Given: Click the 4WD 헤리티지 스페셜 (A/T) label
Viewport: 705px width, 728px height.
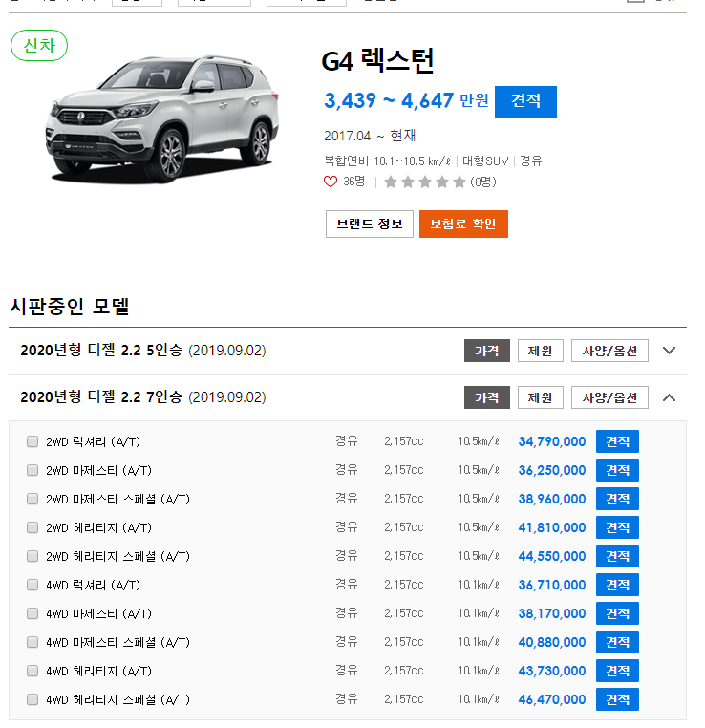Looking at the screenshot, I should click(117, 699).
